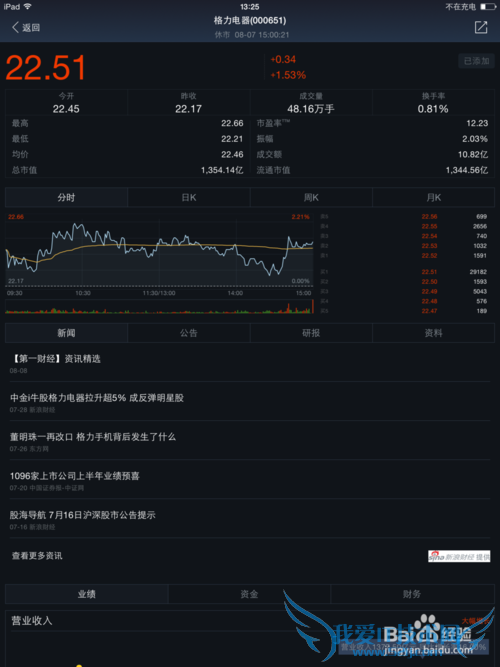500x667 pixels.
Task: Select the 公告 tab
Action: click(189, 333)
